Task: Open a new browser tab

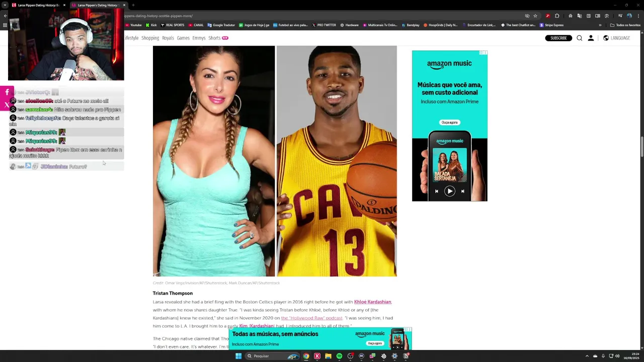Action: pos(133,5)
